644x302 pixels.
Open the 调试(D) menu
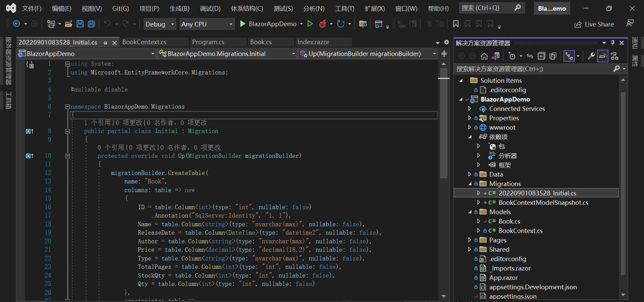pos(210,8)
